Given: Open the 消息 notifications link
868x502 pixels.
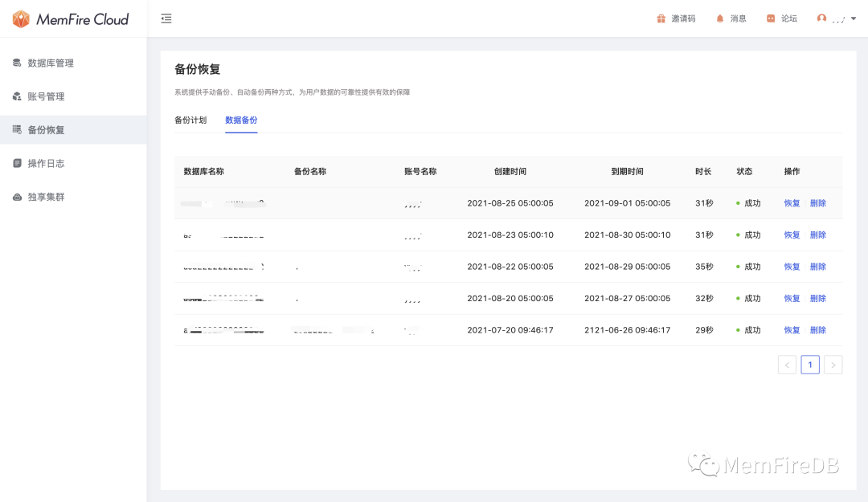Looking at the screenshot, I should pos(738,18).
